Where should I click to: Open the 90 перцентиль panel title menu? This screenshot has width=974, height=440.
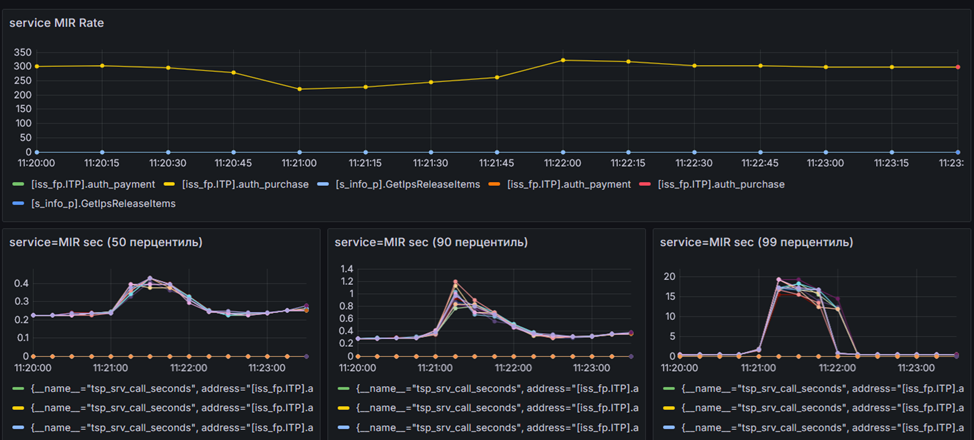(x=431, y=242)
